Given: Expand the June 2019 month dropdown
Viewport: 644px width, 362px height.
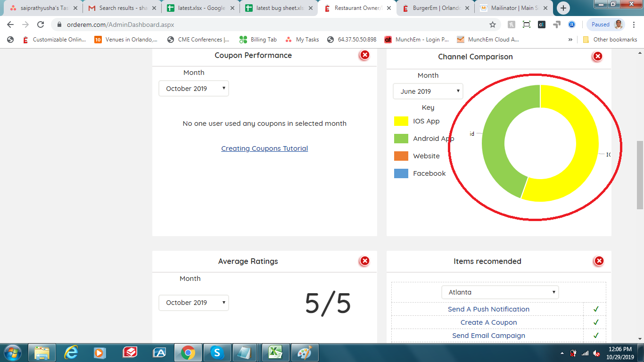Looking at the screenshot, I should [428, 91].
